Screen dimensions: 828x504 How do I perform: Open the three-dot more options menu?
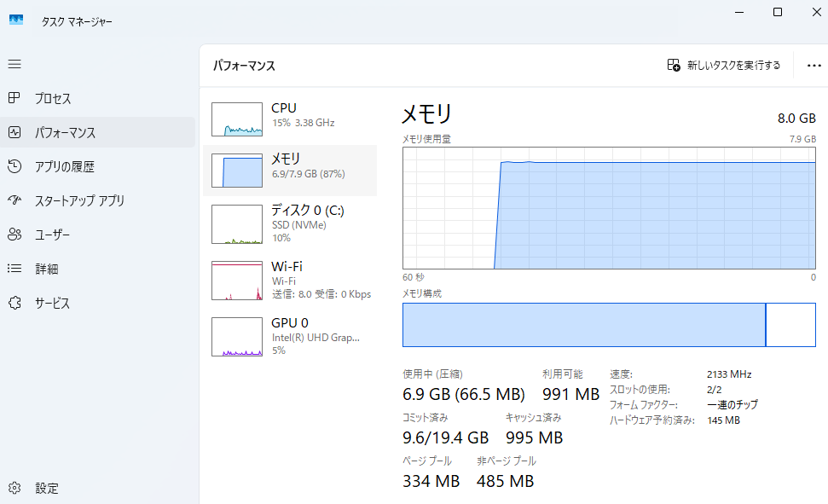click(x=813, y=65)
